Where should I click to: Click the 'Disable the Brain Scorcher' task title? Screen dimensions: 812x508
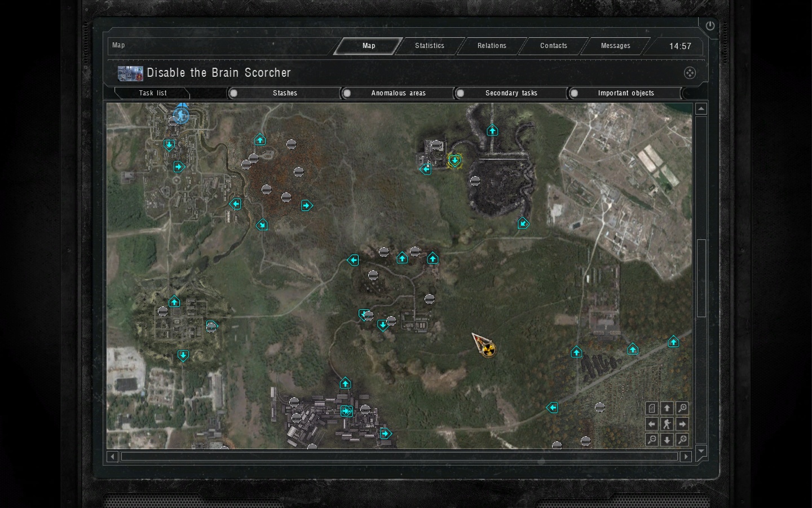click(219, 73)
